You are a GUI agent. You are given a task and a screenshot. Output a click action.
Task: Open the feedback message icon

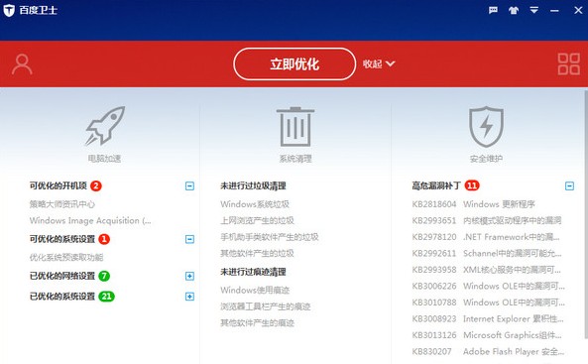click(493, 10)
